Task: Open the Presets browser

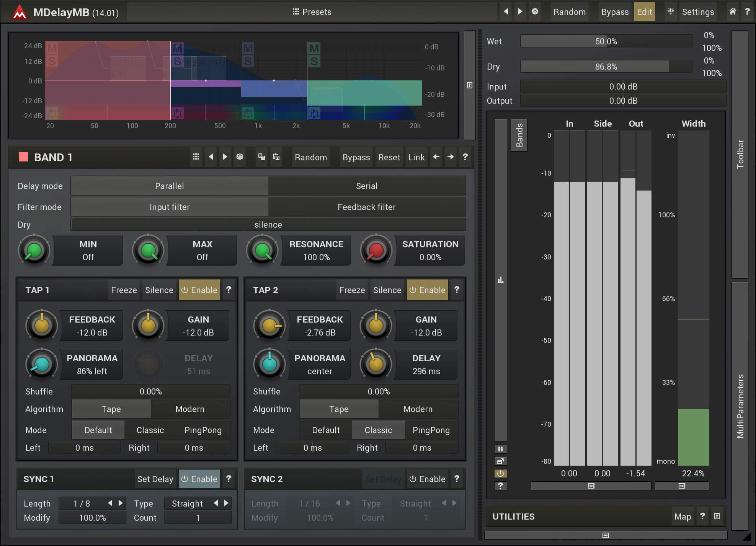Action: 312,12
